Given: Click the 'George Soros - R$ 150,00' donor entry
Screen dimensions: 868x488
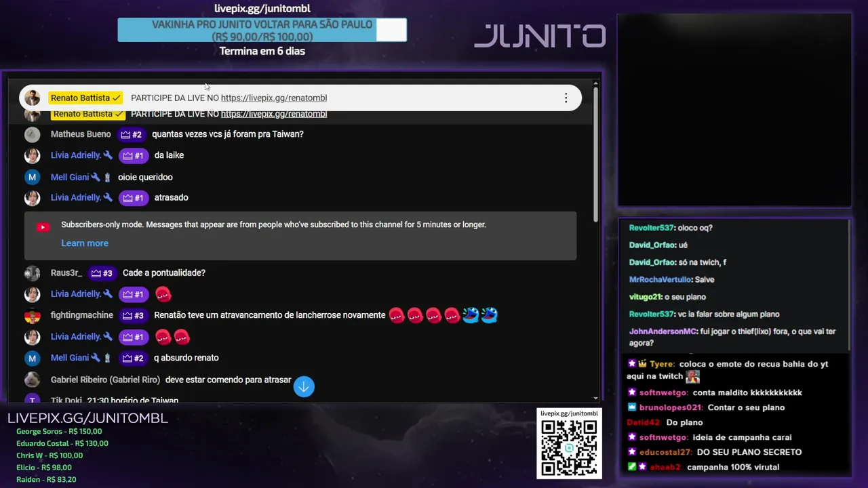Looking at the screenshot, I should click(59, 431).
